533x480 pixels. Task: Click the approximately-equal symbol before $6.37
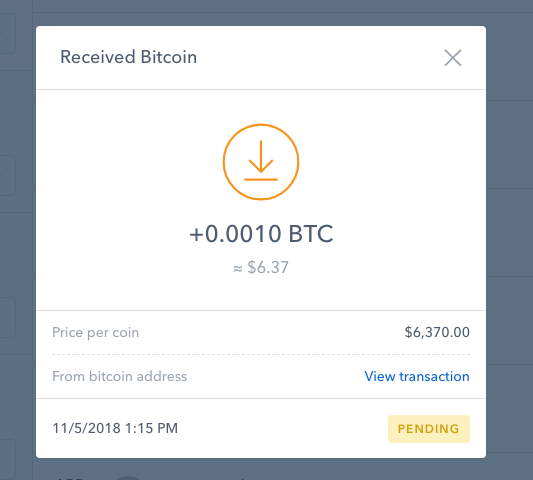[x=238, y=269]
